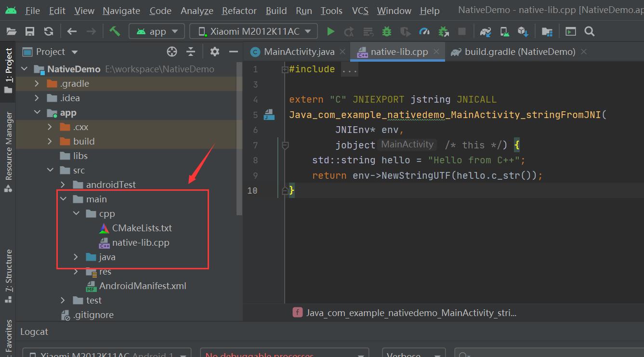Open the Xiaomi M2012K11AC device dropdown
This screenshot has height=357, width=644.
click(254, 31)
